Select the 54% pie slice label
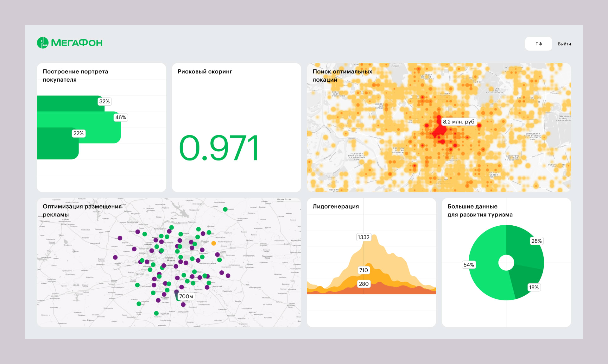This screenshot has height=364, width=608. [x=469, y=265]
